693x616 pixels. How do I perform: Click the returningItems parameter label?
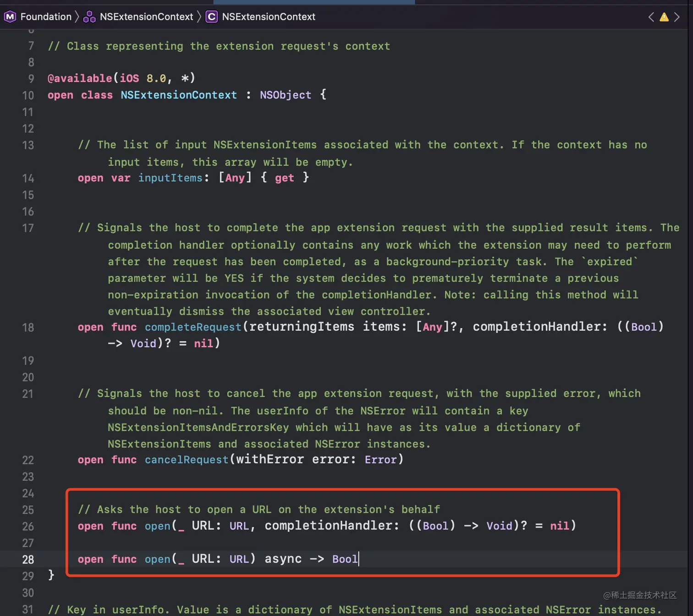[x=302, y=327]
